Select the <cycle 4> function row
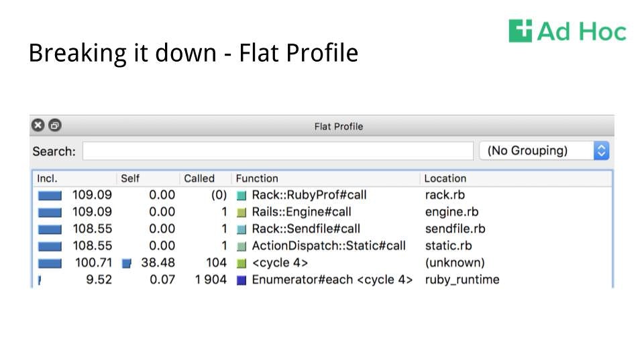644x362 pixels. pos(323,263)
